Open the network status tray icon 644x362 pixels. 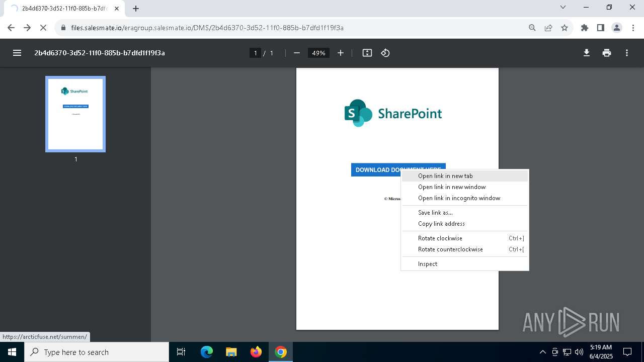pyautogui.click(x=567, y=352)
